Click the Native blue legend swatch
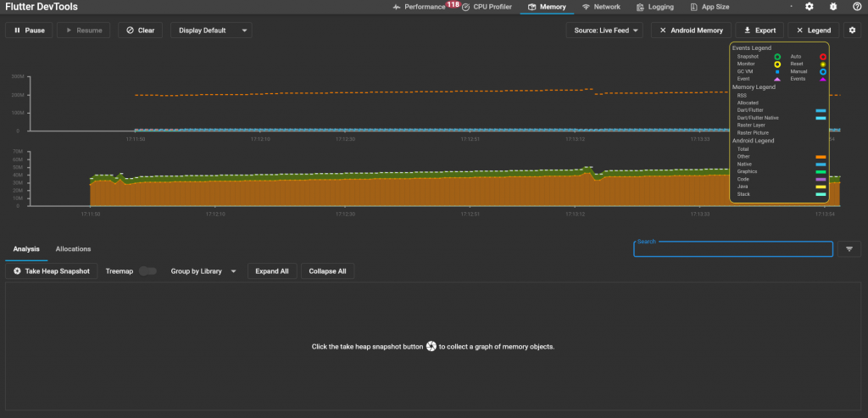 pos(821,164)
